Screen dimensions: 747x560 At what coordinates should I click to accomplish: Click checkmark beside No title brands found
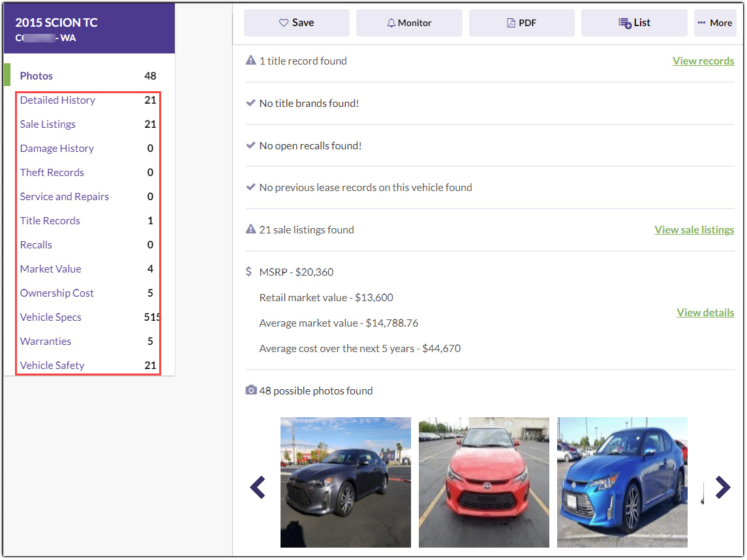pyautogui.click(x=251, y=103)
